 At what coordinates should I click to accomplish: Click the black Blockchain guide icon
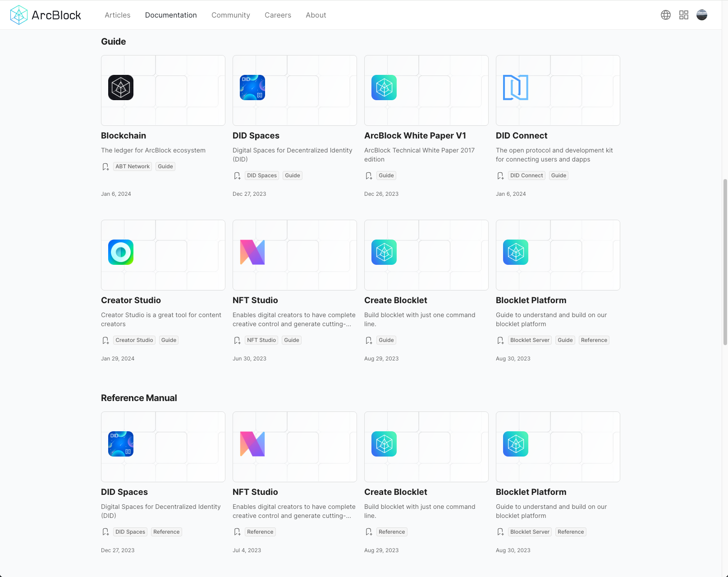(x=121, y=88)
